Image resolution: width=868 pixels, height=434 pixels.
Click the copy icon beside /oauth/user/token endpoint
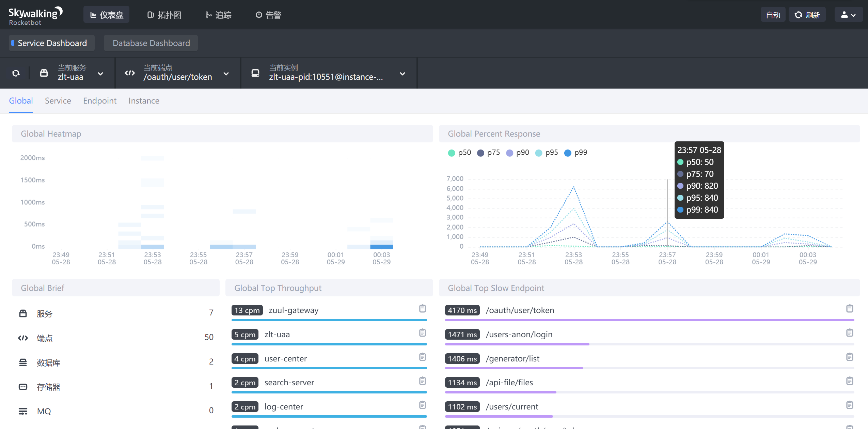click(849, 309)
